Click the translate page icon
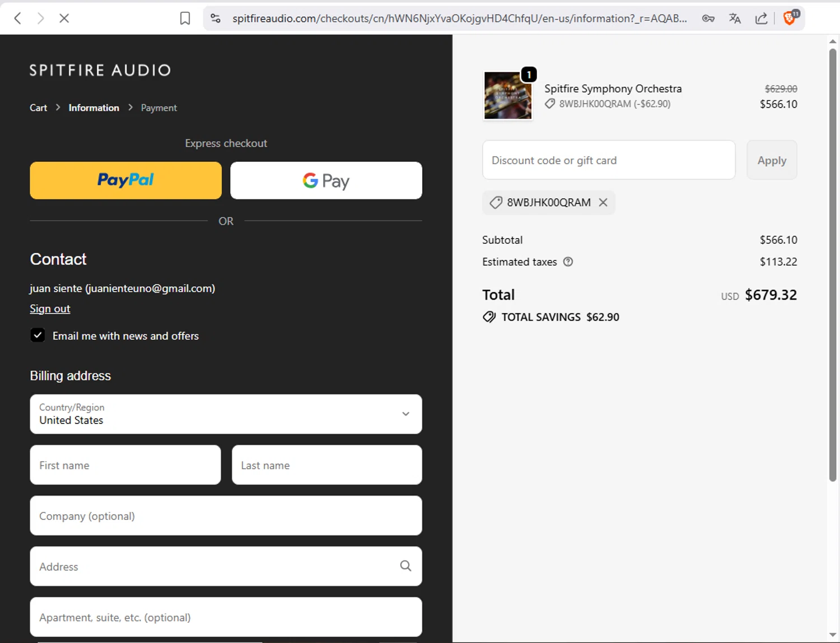 (735, 18)
